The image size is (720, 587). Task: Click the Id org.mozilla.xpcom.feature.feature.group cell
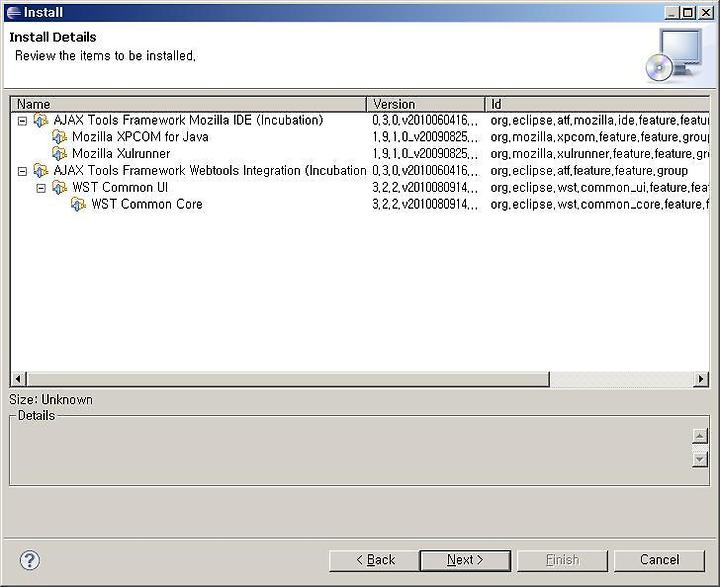pos(600,137)
